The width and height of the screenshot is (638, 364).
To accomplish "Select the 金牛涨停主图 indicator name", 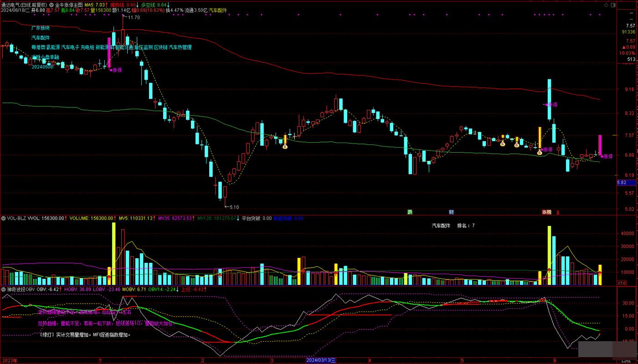I will tap(69, 5).
